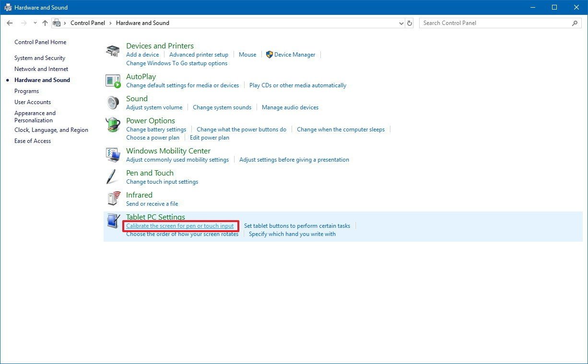Select the Hardware and Sound breadcrumb
The height and width of the screenshot is (364, 588).
[x=142, y=23]
